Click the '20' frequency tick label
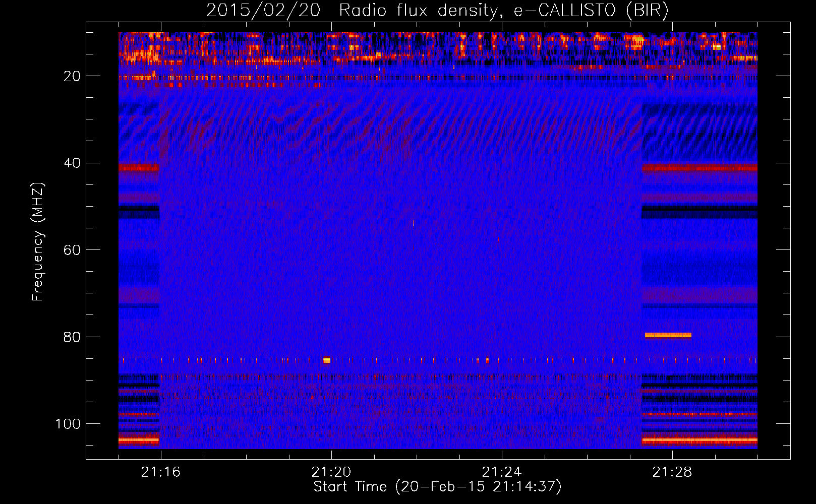The height and width of the screenshot is (504, 816). pos(72,76)
